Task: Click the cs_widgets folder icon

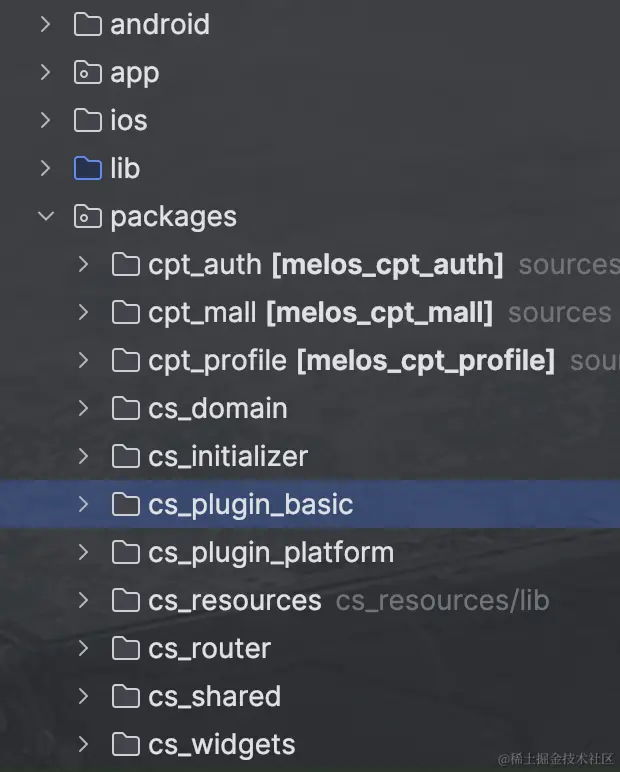Action: click(126, 744)
